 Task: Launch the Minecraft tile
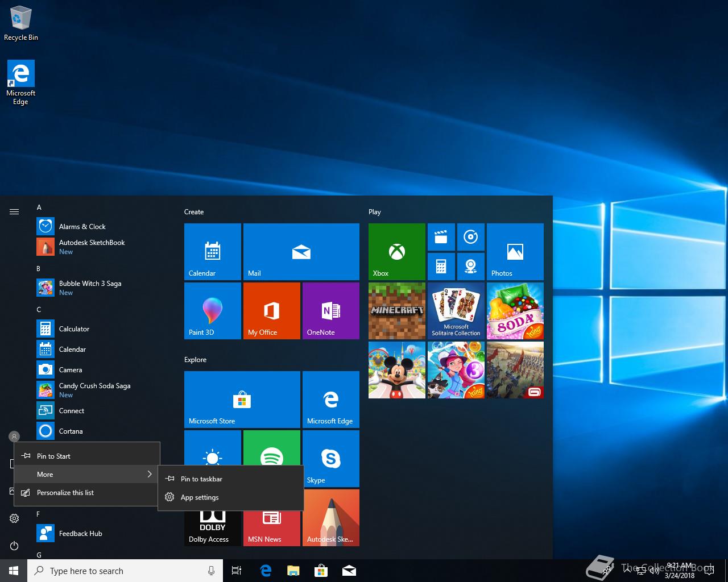pos(397,310)
